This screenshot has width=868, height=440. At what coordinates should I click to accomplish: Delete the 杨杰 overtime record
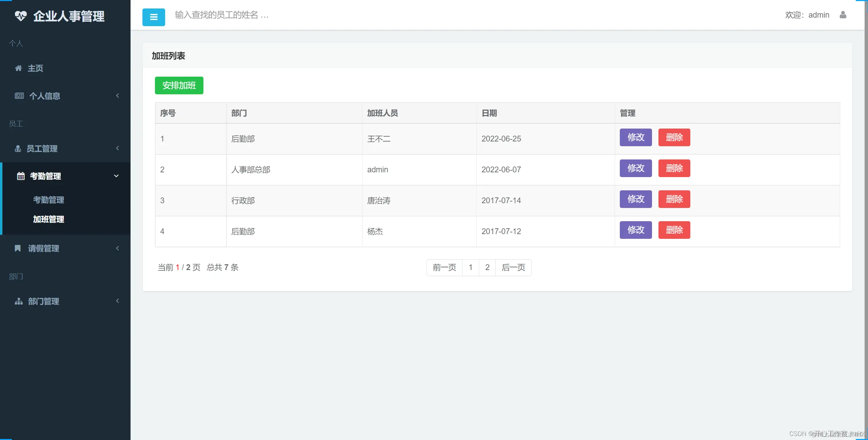click(674, 230)
